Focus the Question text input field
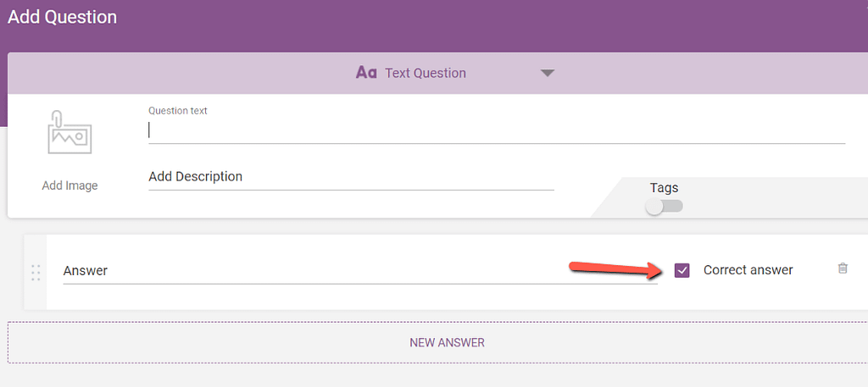The width and height of the screenshot is (868, 387). 496,130
